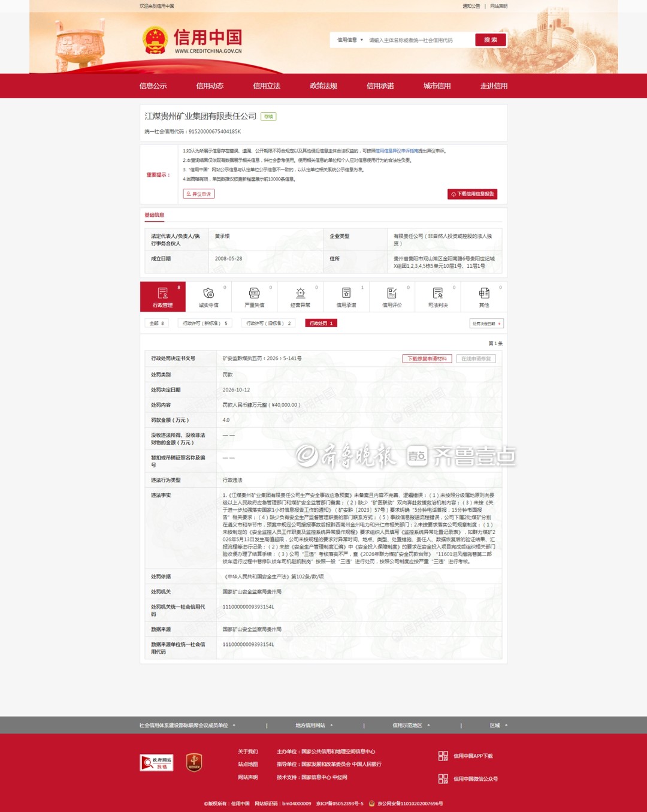Open the 关于我们 footer link

pos(248,751)
